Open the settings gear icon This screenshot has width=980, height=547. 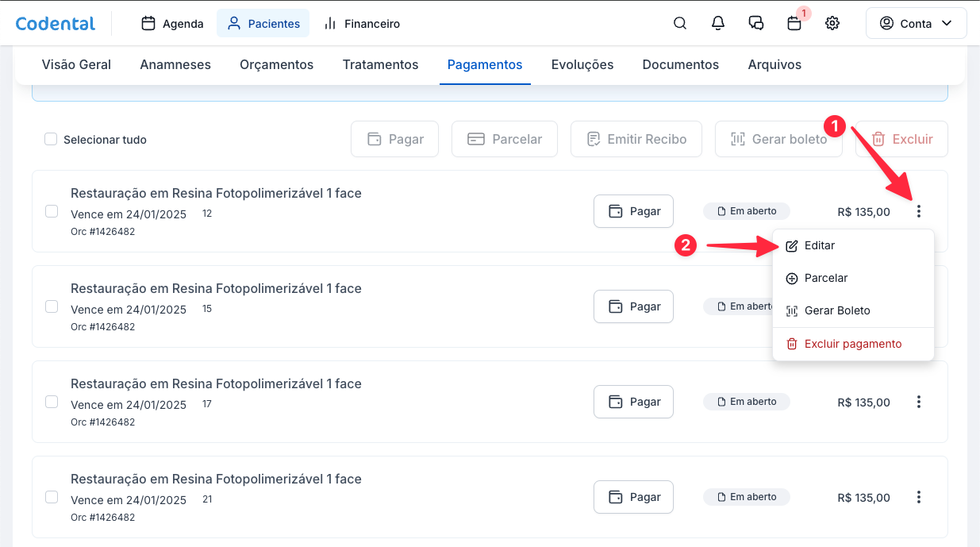(832, 24)
